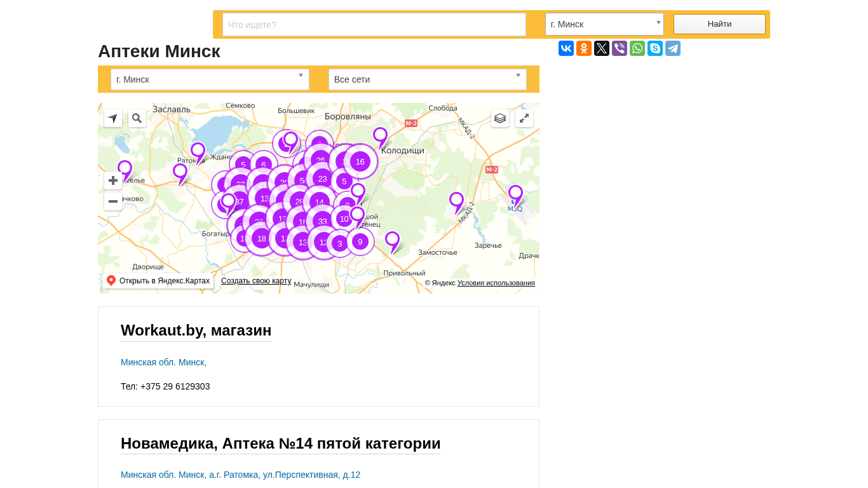Viewport: 868px width, 488px height.
Task: Focus the "Что ищете?" search field
Action: 374,25
